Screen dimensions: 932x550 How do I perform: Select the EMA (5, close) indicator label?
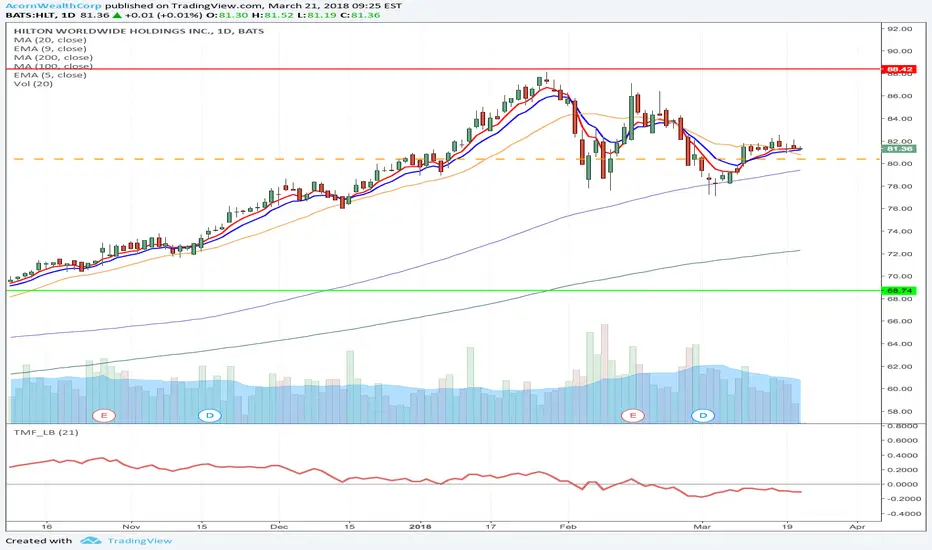[x=50, y=75]
